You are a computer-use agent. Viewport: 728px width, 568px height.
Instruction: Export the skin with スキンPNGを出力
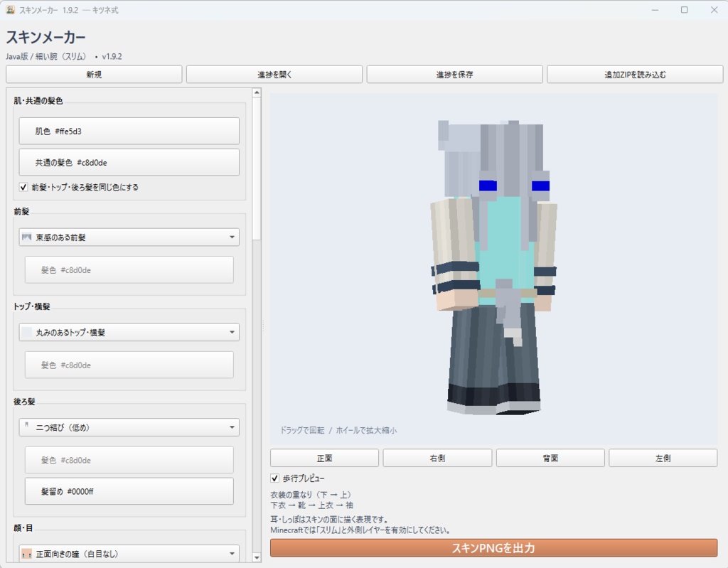(493, 548)
